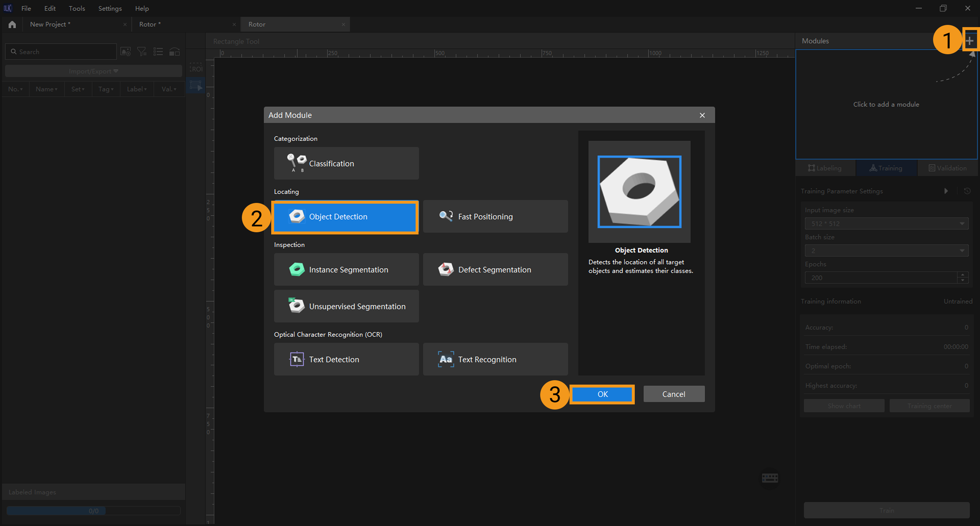Open the Validation tab
The height and width of the screenshot is (526, 980).
click(x=947, y=168)
